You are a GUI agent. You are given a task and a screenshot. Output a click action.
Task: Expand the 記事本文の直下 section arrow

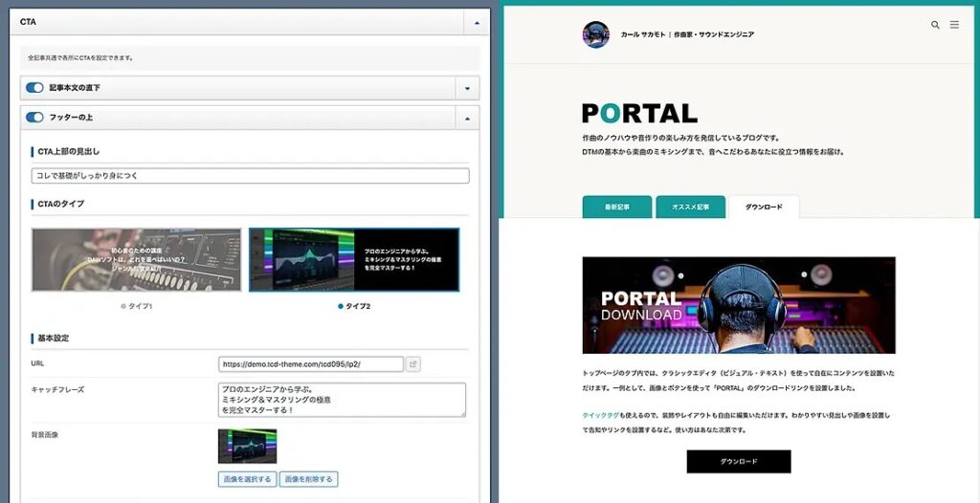(467, 88)
